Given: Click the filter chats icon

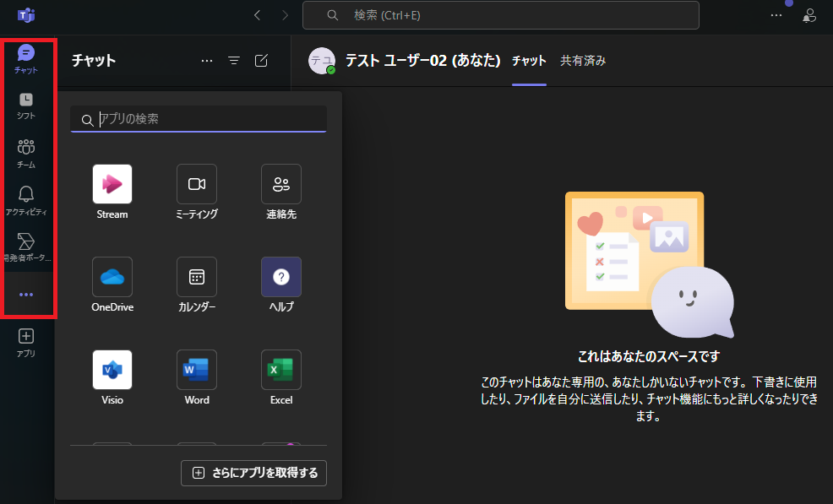Looking at the screenshot, I should [x=234, y=61].
